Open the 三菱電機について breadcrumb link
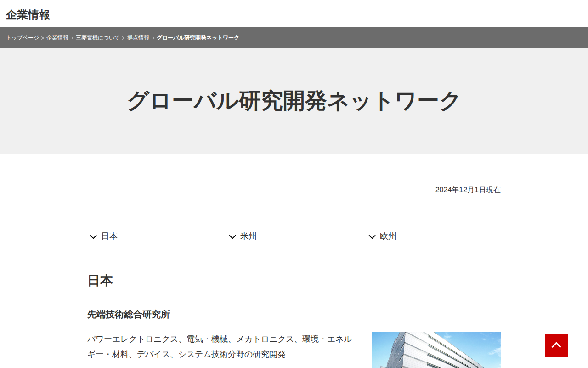This screenshot has width=588, height=368. pyautogui.click(x=97, y=38)
